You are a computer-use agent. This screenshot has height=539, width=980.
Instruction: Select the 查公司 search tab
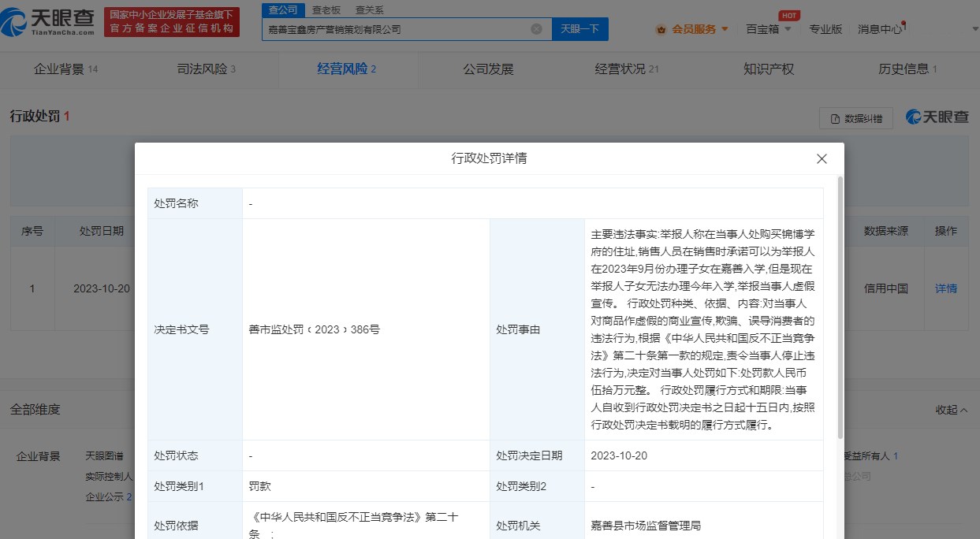(x=283, y=10)
